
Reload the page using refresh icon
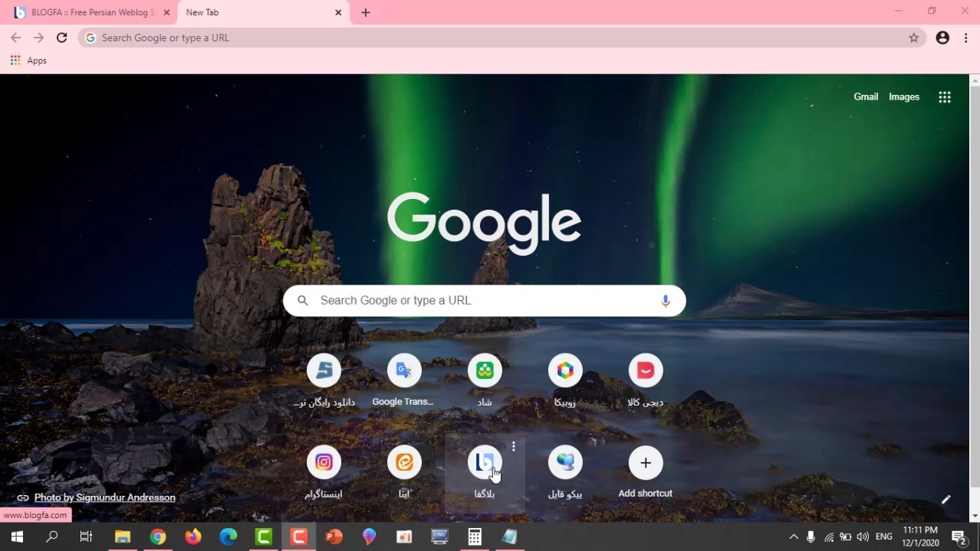62,37
